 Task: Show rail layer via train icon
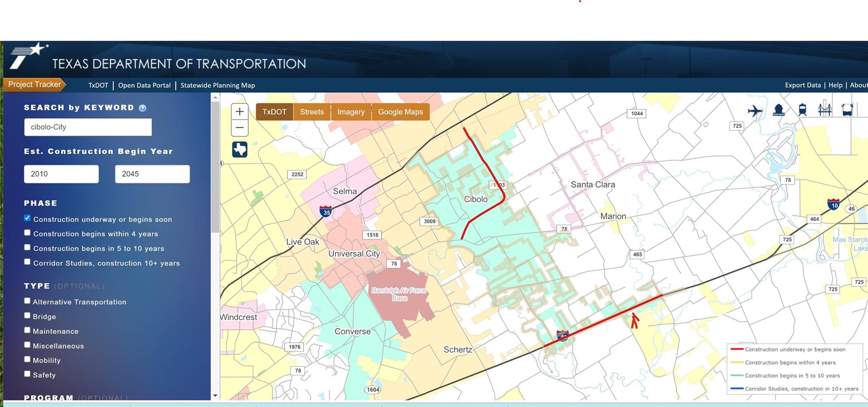click(802, 110)
